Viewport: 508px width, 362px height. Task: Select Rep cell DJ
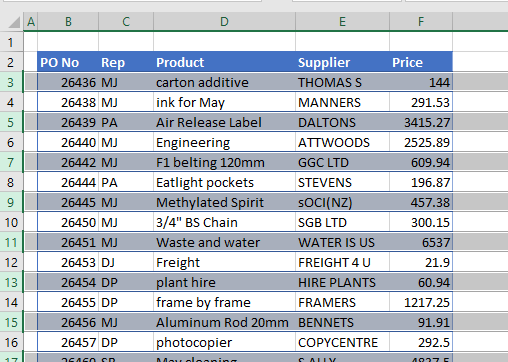(x=126, y=262)
